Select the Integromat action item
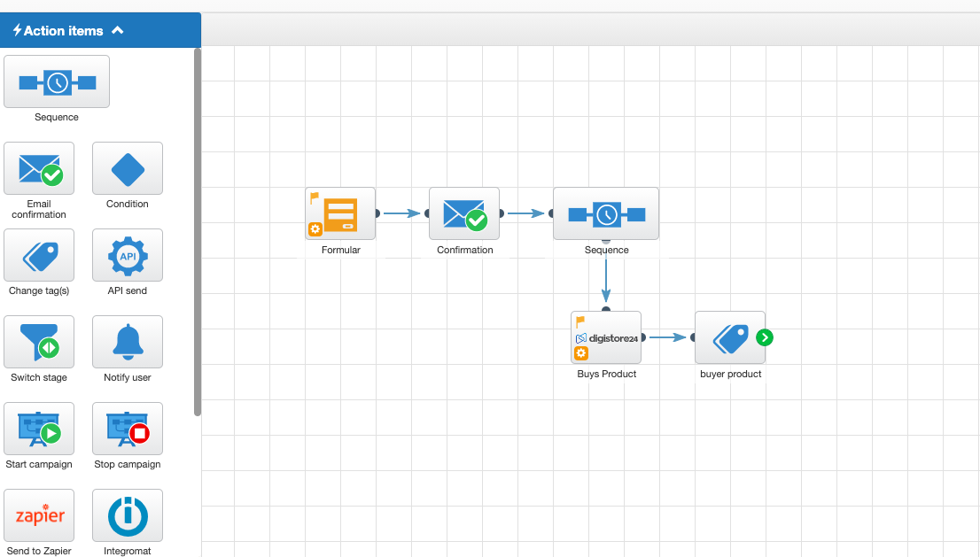This screenshot has height=557, width=980. pos(128,515)
